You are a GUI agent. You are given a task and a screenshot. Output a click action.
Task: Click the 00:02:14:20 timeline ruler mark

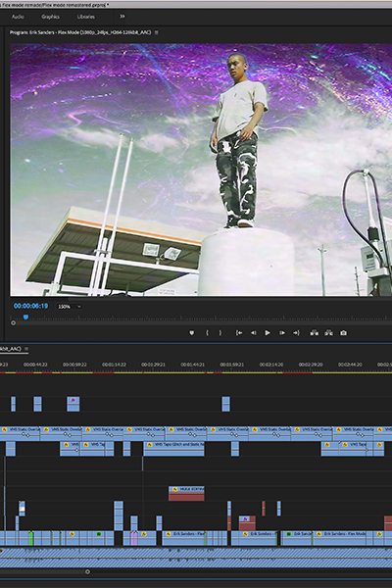click(270, 365)
